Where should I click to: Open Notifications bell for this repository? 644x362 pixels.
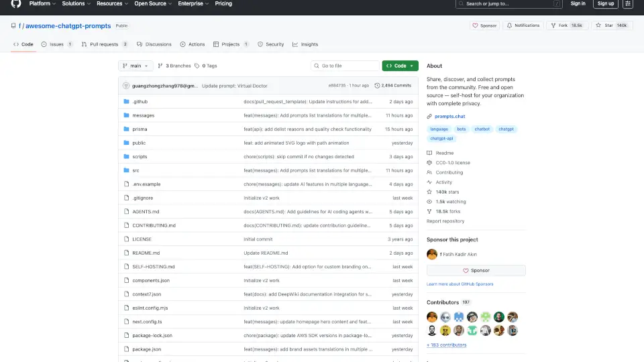(523, 25)
